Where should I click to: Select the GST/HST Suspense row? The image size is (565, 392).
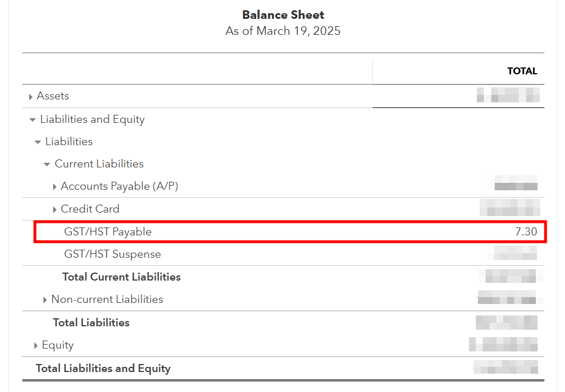coord(112,254)
